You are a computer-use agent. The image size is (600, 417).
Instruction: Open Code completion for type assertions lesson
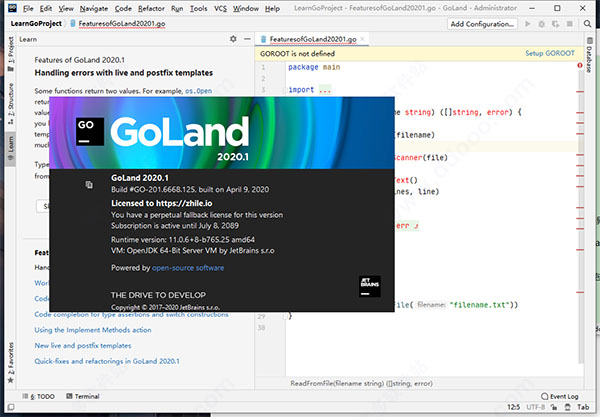(131, 314)
